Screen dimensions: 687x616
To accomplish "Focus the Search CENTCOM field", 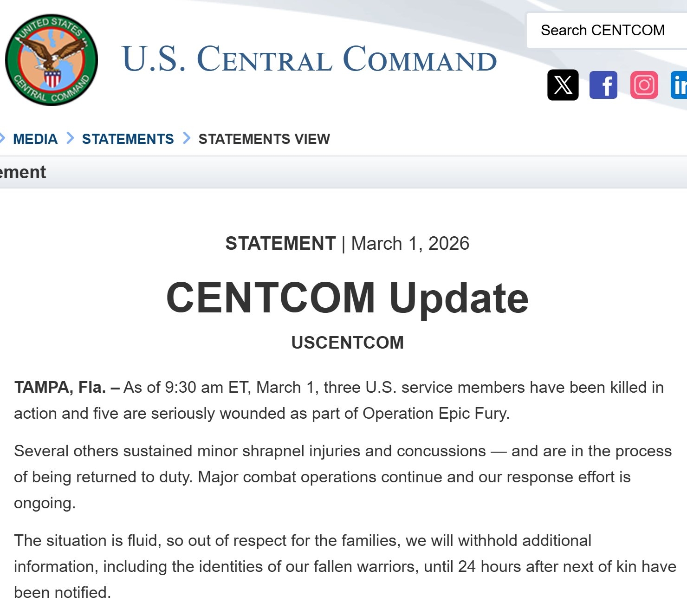I will (603, 31).
